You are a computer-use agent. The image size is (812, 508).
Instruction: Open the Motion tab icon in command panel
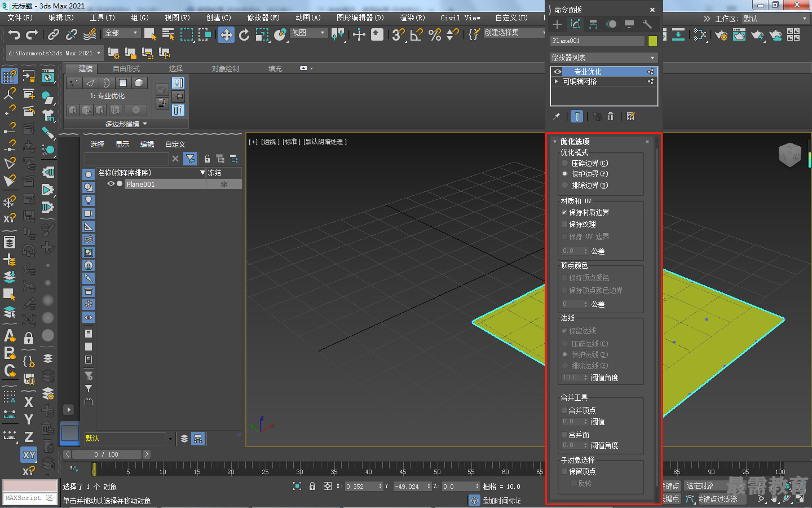click(x=611, y=24)
